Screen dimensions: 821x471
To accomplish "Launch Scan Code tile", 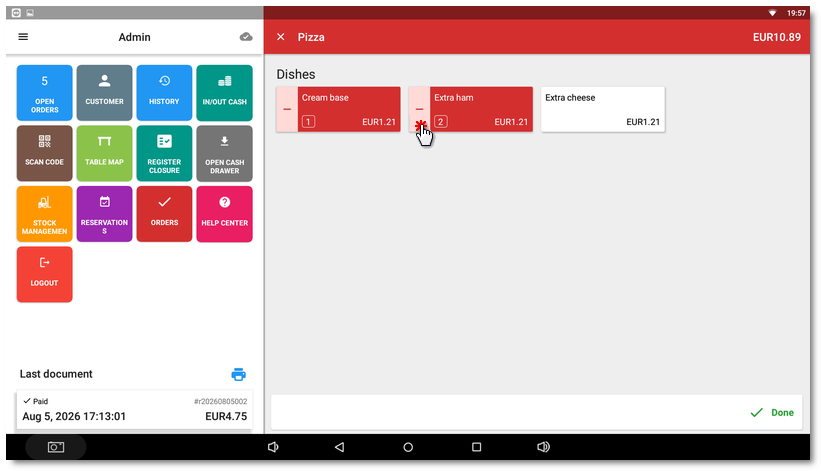I will [45, 153].
